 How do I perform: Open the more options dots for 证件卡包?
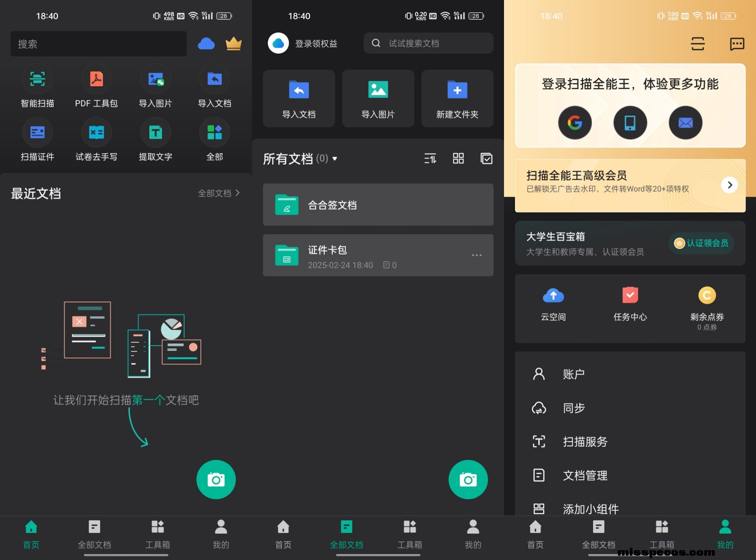click(x=477, y=255)
